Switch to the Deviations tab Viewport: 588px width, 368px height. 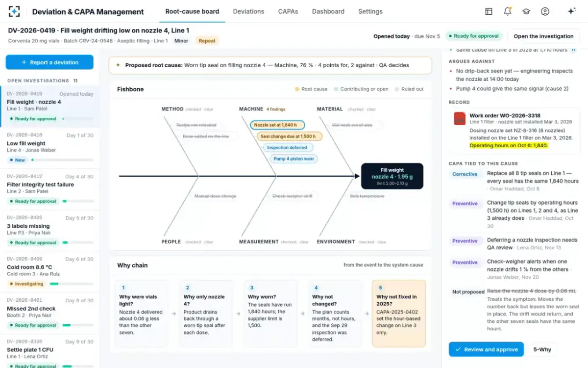[x=248, y=11]
